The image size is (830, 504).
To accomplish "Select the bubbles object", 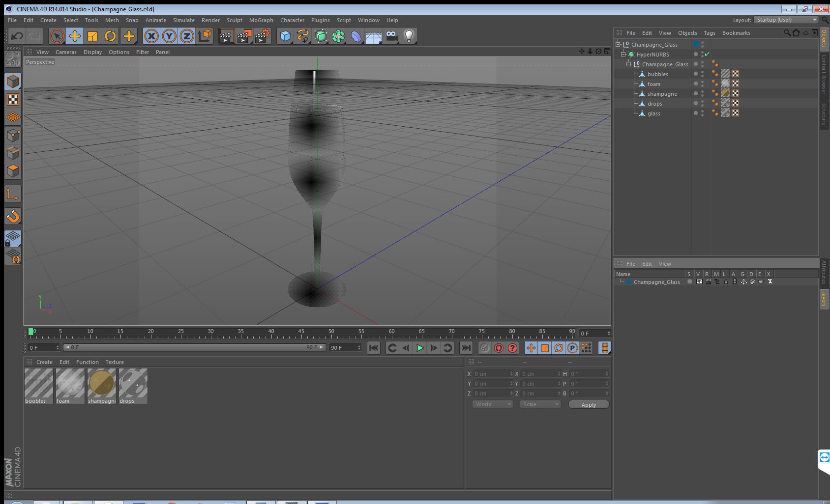I will (x=657, y=74).
